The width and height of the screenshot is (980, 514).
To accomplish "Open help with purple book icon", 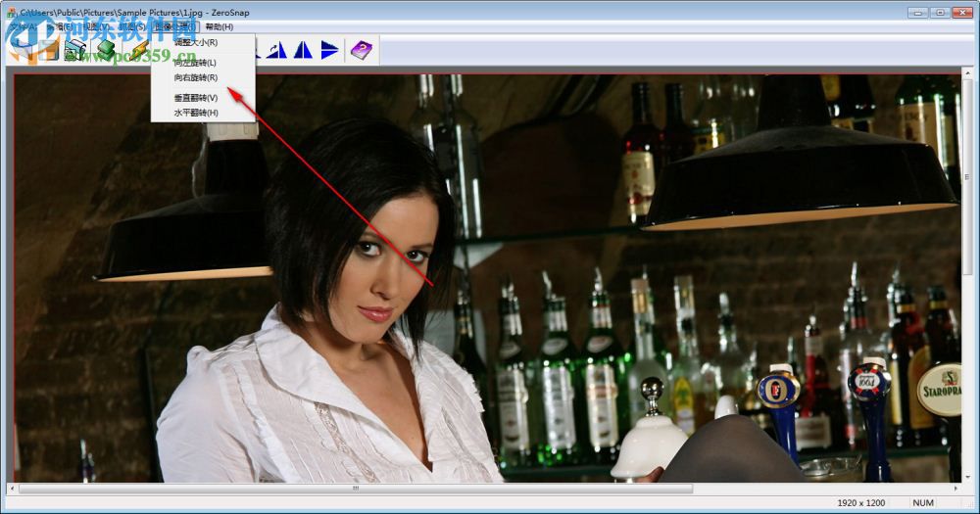I will click(362, 50).
